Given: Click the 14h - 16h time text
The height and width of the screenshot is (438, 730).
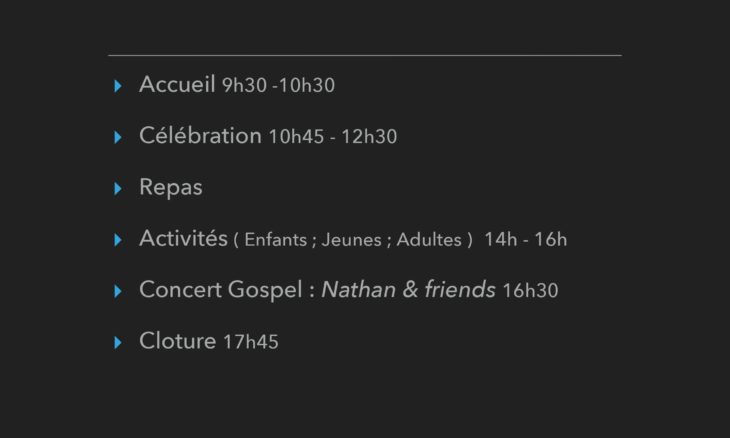Looking at the screenshot, I should (x=526, y=239).
